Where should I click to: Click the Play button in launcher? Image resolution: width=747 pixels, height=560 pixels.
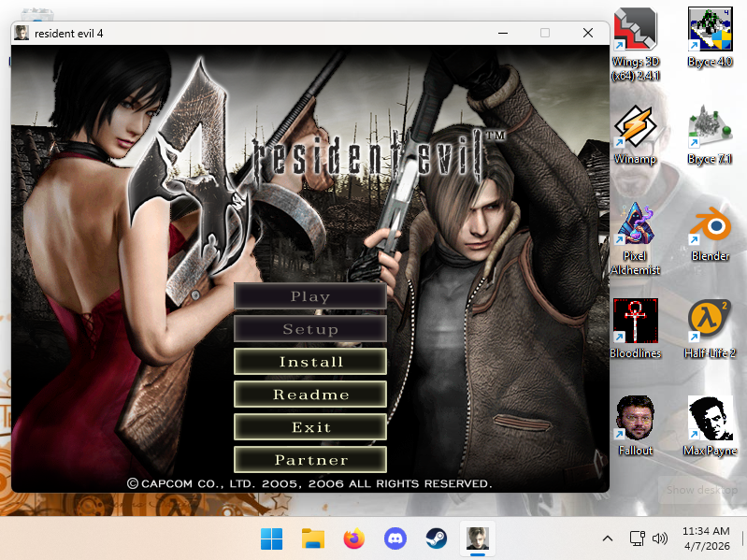coord(310,296)
